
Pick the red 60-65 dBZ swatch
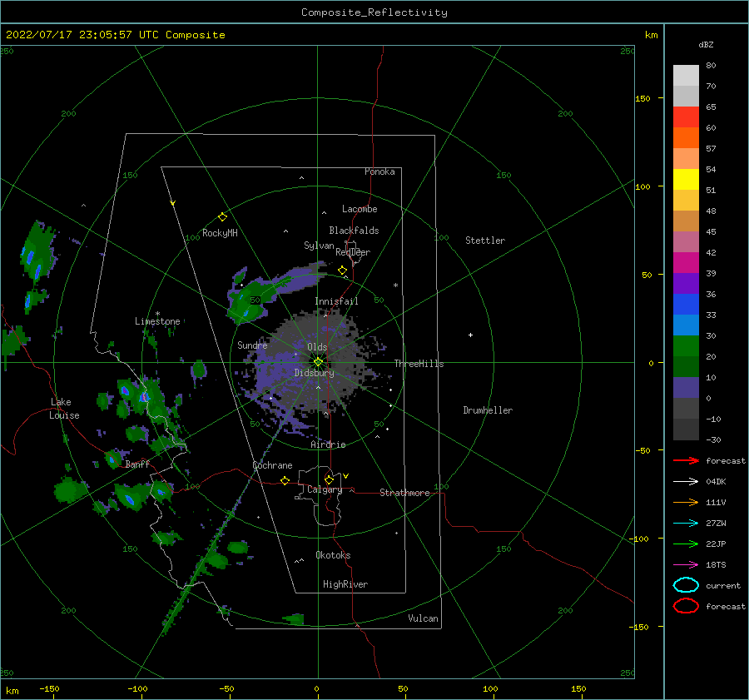(686, 117)
